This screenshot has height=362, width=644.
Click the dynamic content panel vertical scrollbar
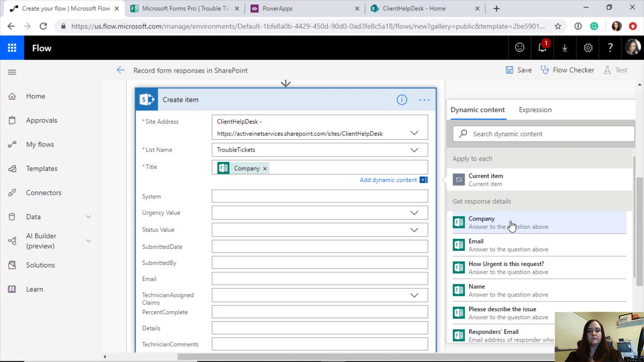pos(634,217)
